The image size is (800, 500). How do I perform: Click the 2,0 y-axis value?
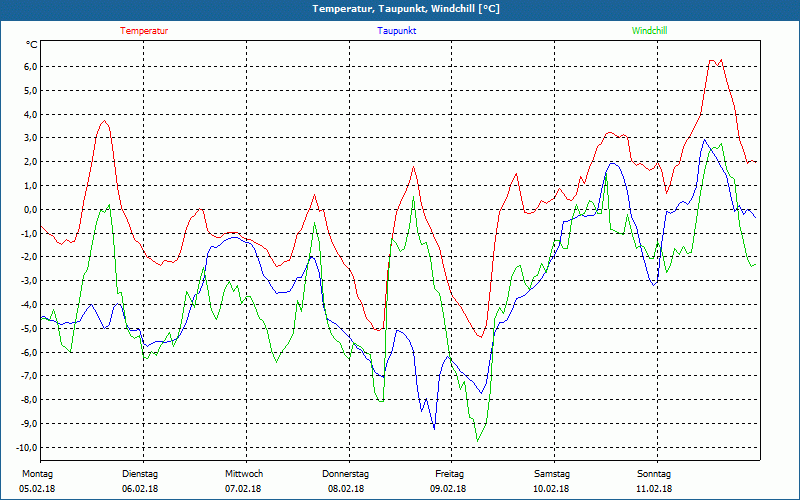[29, 162]
